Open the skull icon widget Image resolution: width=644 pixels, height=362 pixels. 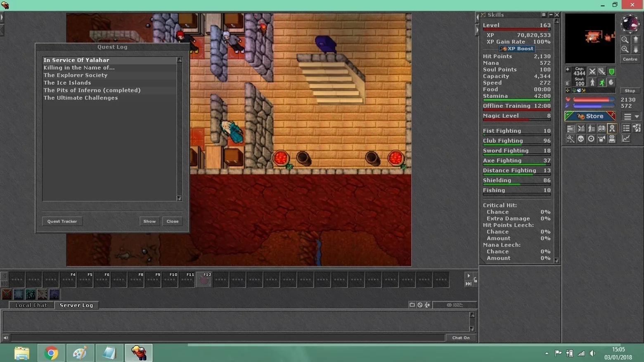(581, 139)
